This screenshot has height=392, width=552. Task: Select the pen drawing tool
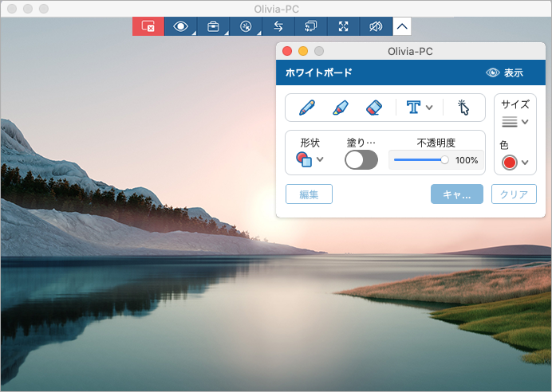[x=306, y=107]
